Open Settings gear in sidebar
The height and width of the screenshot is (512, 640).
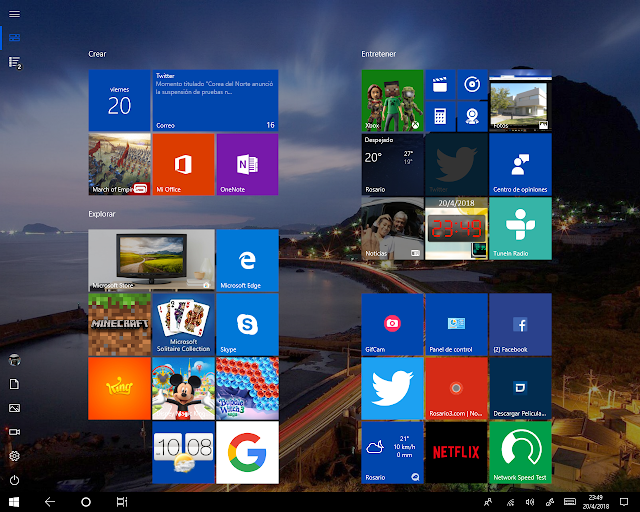[14, 456]
